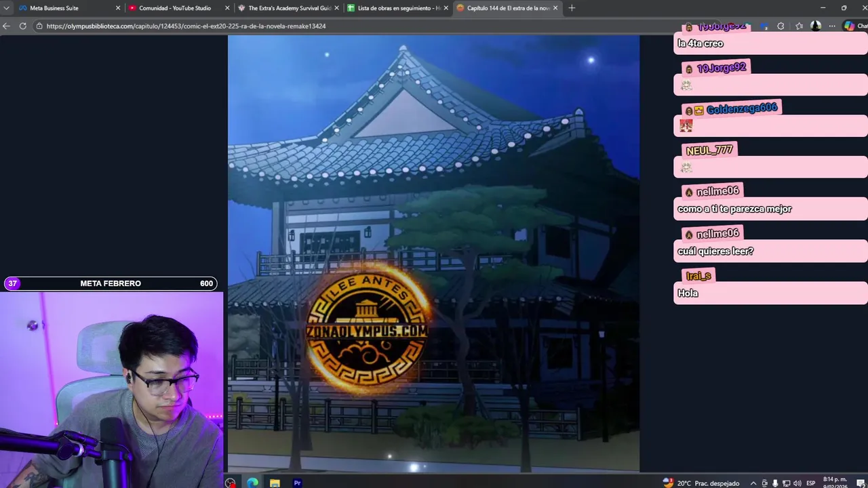Switch the ESP input language indicator

click(x=811, y=483)
